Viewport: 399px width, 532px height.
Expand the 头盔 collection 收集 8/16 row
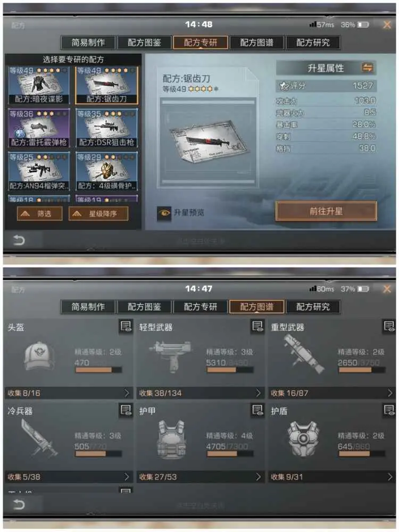tap(69, 393)
